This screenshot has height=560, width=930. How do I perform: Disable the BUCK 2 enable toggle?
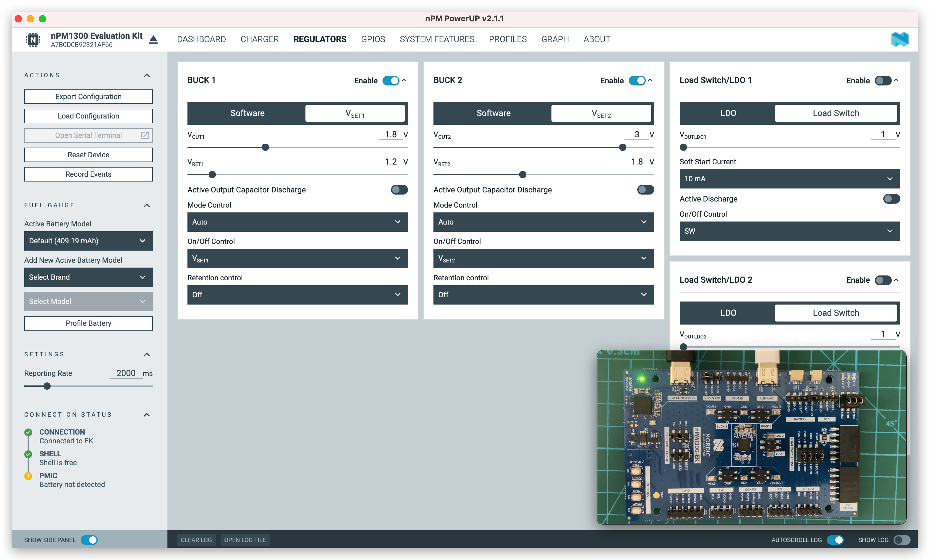click(x=637, y=81)
